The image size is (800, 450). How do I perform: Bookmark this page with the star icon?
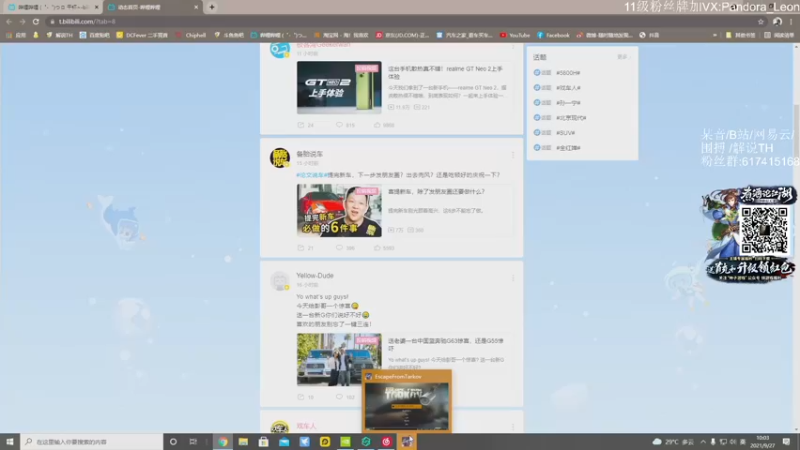761,21
